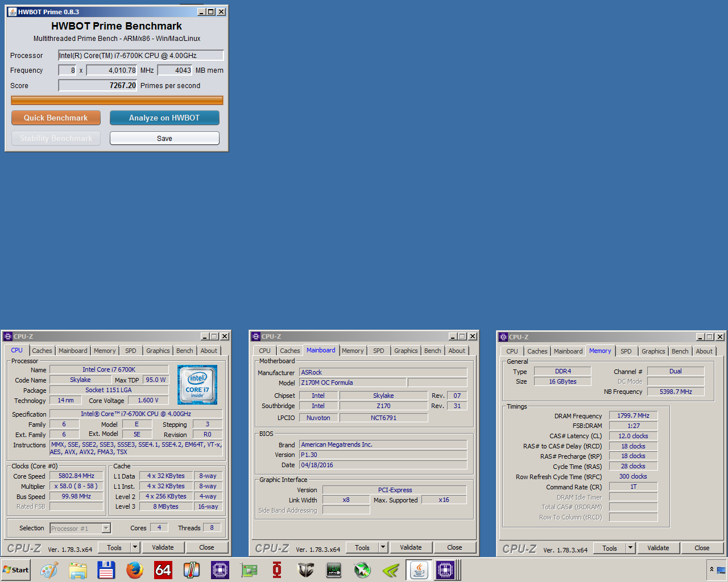
Task: Save the HWBOT Prime result
Action: tap(164, 138)
